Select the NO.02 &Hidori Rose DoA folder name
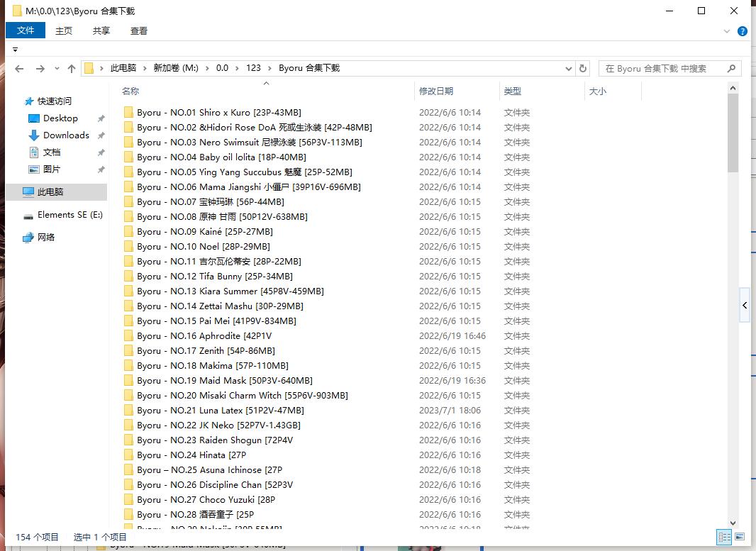 [x=255, y=127]
